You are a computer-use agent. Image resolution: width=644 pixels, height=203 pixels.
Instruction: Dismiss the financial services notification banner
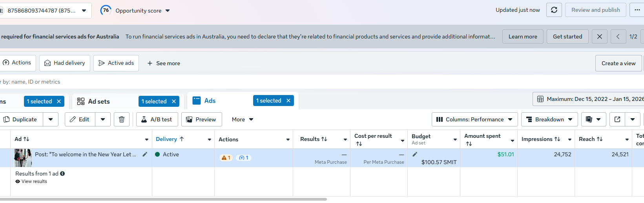point(599,37)
